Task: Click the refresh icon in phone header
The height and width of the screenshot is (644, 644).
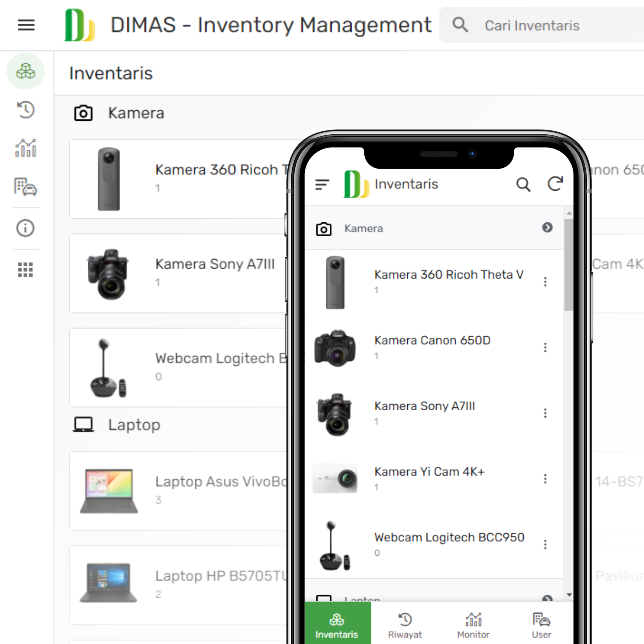Action: coord(555,184)
